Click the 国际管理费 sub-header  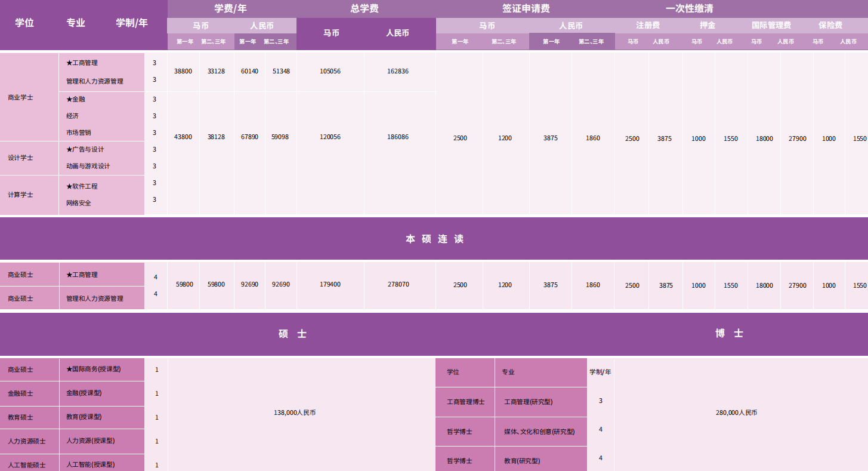pos(771,26)
